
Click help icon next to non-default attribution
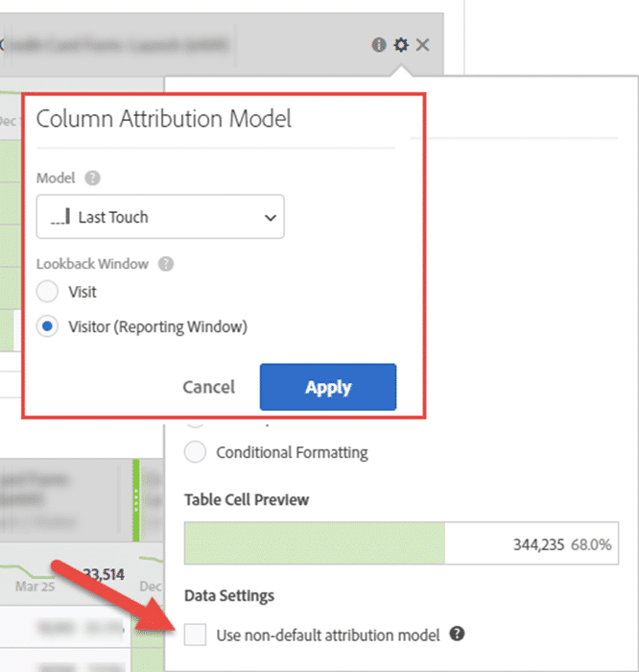458,634
